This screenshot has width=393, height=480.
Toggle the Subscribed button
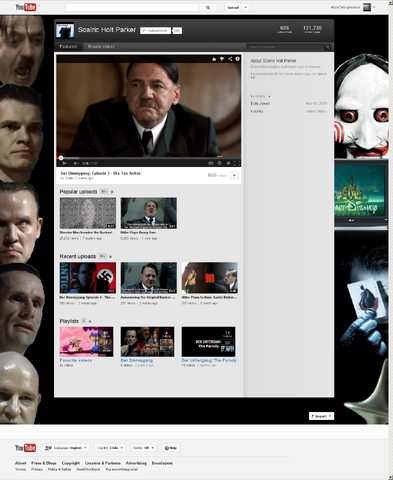click(x=155, y=31)
